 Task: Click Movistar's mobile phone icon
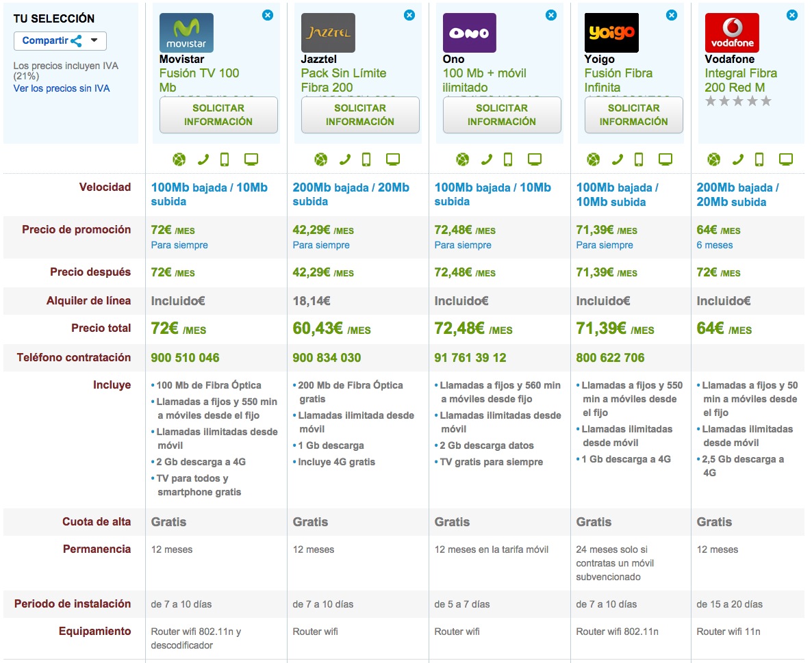pyautogui.click(x=225, y=159)
